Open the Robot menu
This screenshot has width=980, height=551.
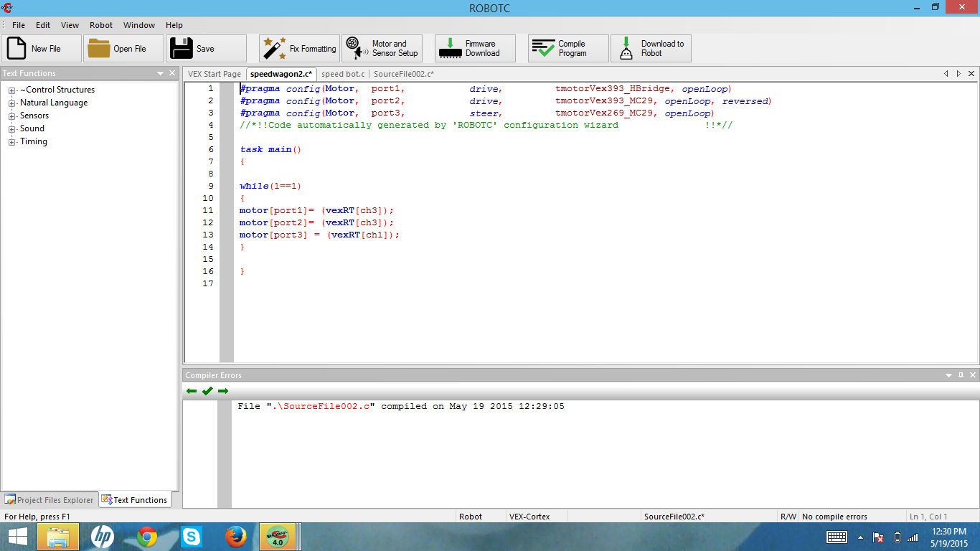coord(101,25)
